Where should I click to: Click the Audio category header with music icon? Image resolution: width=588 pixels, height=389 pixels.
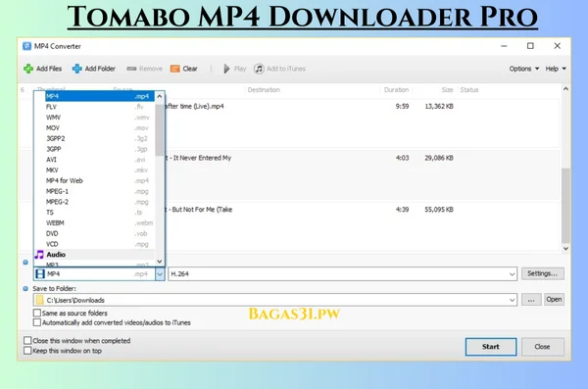coord(94,255)
